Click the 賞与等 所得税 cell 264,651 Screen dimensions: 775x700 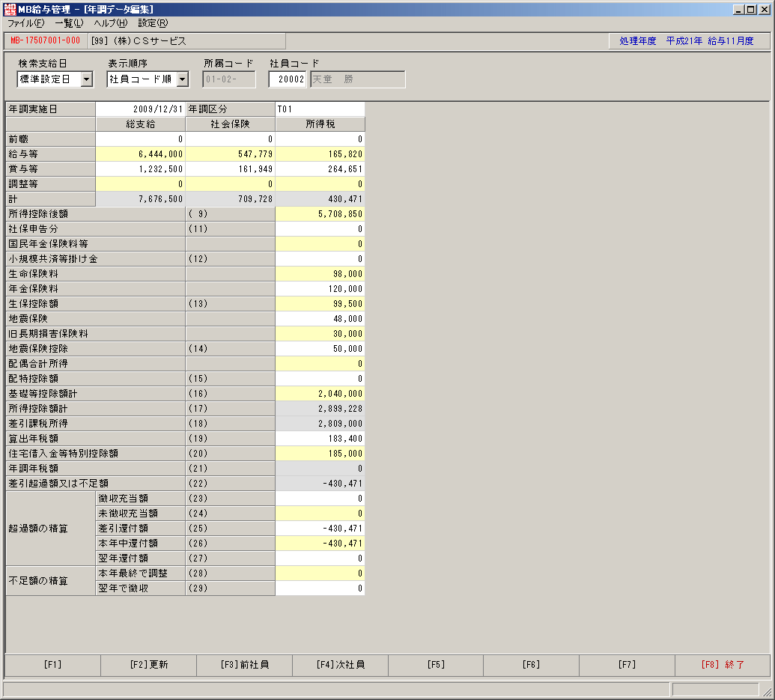coord(320,169)
